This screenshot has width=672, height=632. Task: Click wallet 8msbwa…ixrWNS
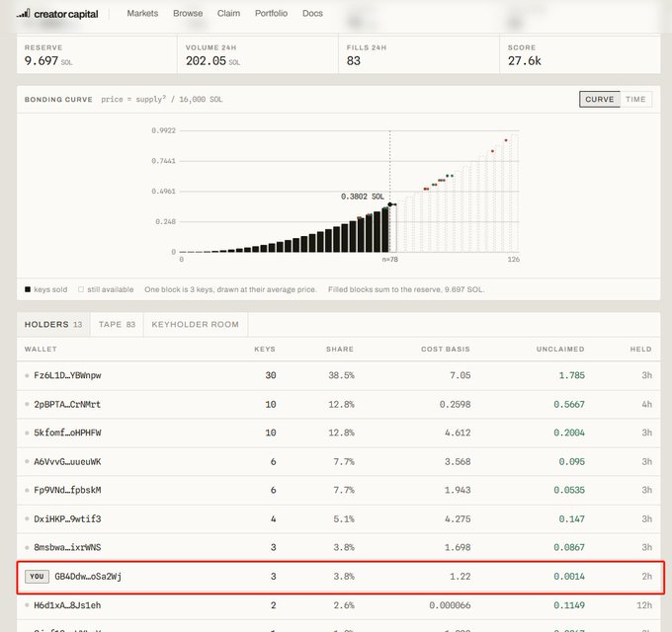(x=68, y=547)
